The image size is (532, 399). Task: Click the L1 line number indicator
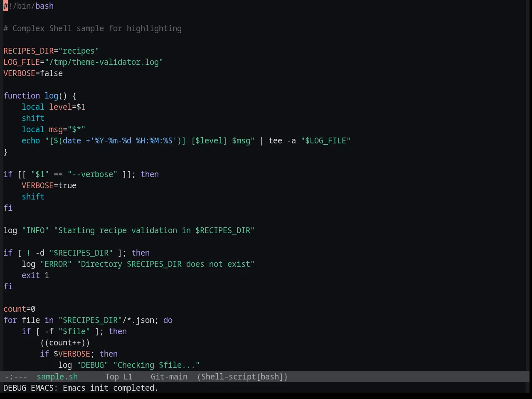[x=128, y=377]
